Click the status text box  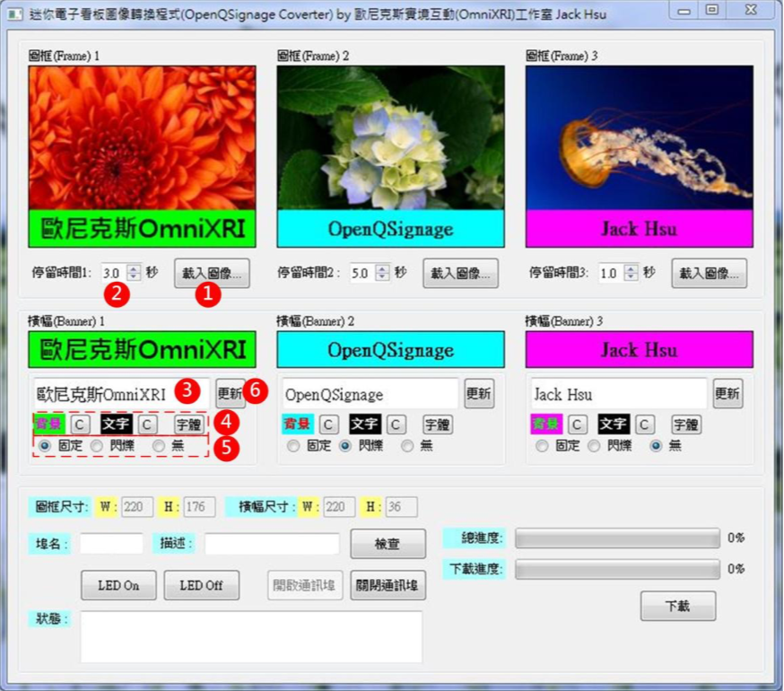coord(251,637)
